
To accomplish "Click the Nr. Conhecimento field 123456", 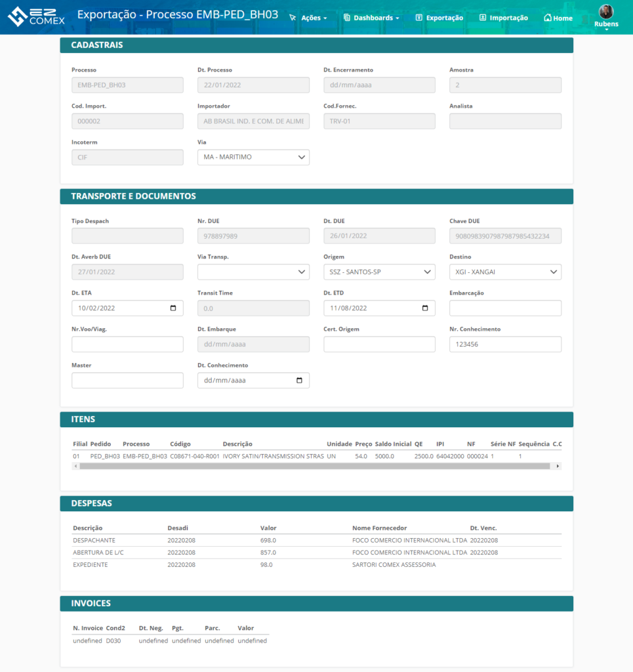I will pyautogui.click(x=505, y=345).
